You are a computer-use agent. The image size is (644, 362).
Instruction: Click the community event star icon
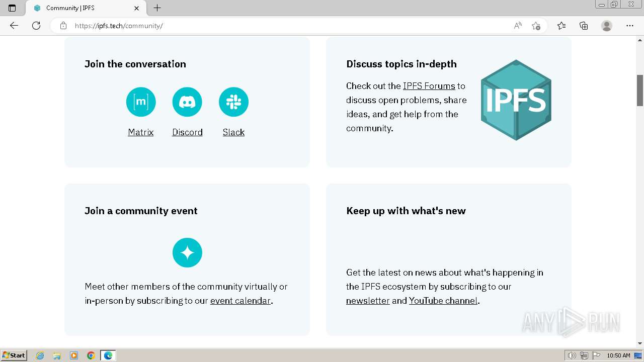point(187,252)
